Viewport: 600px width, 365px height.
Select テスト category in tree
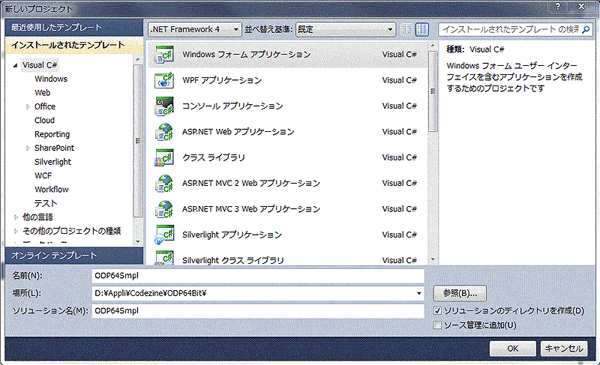pos(46,203)
